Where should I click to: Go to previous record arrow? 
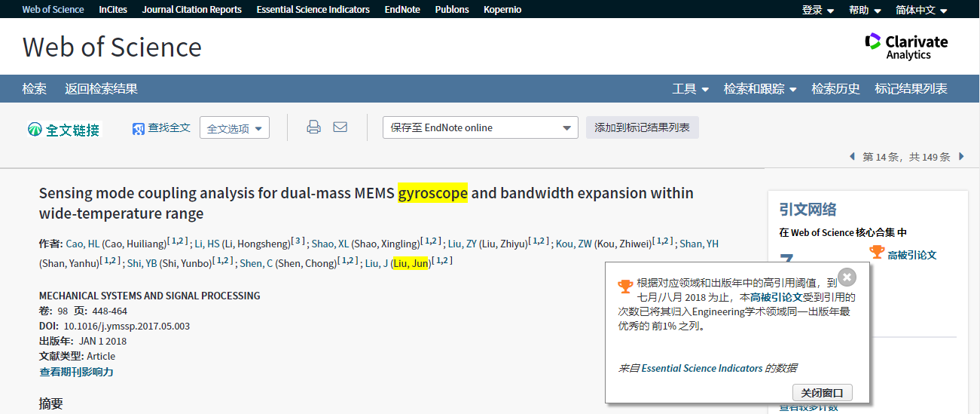(x=852, y=157)
